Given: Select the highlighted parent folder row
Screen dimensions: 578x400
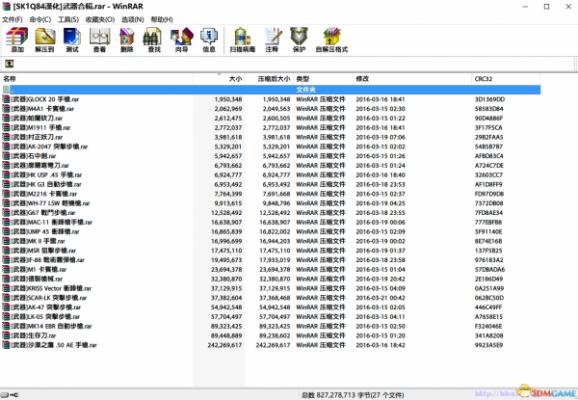Looking at the screenshot, I should pos(271,90).
